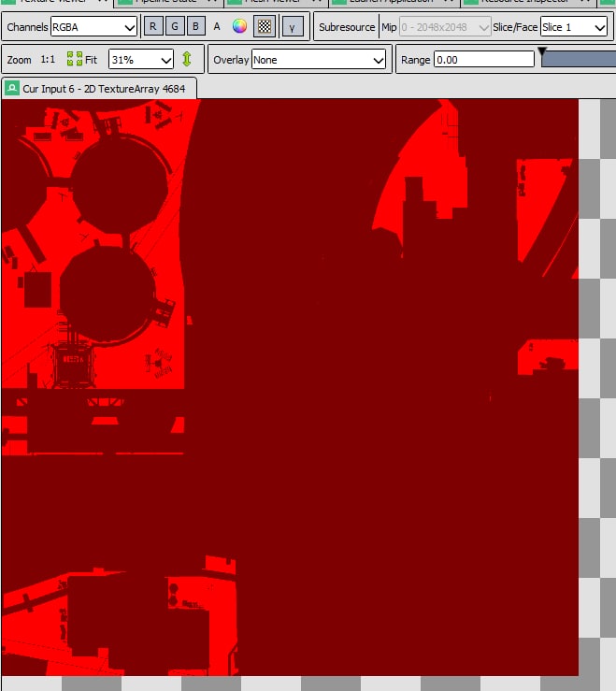Select the Cur Input 6 texture tab
The width and height of the screenshot is (616, 691).
point(99,89)
